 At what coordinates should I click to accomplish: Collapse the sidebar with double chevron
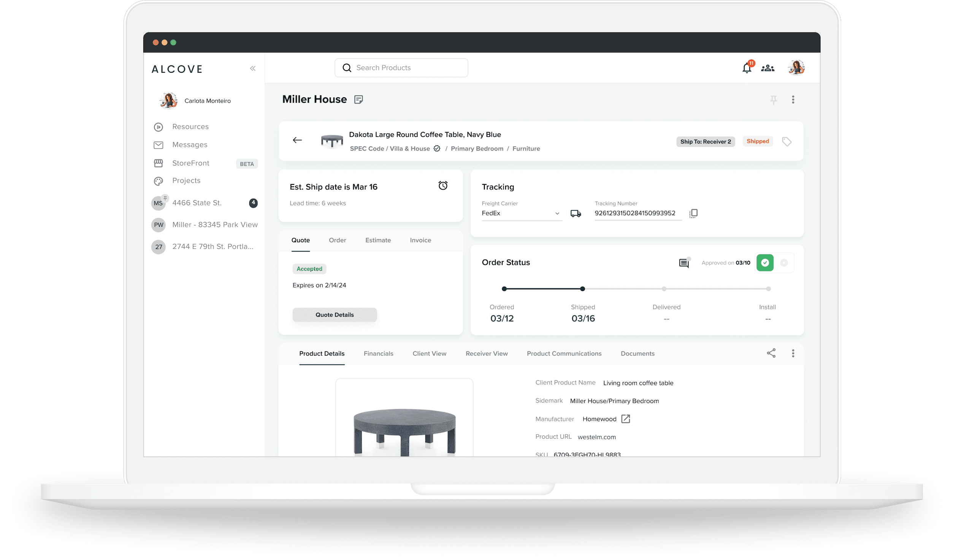253,68
